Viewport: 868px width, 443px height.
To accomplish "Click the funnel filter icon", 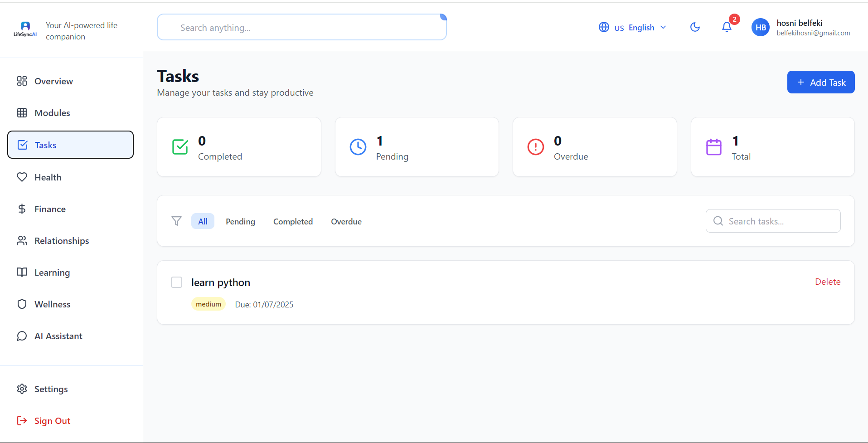I will [x=176, y=221].
